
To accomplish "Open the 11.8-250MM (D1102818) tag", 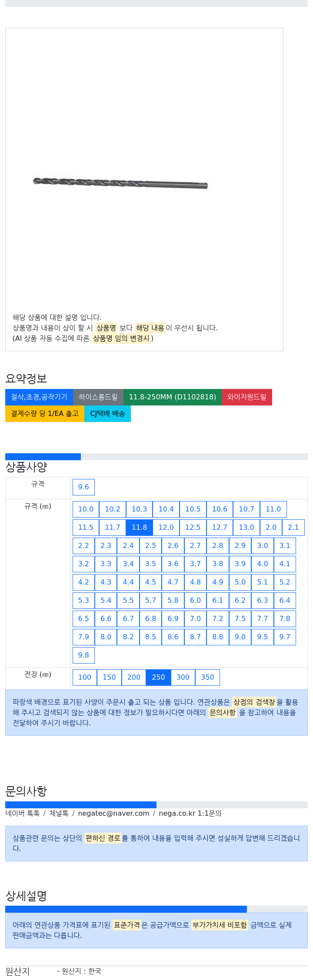I will pos(173,397).
